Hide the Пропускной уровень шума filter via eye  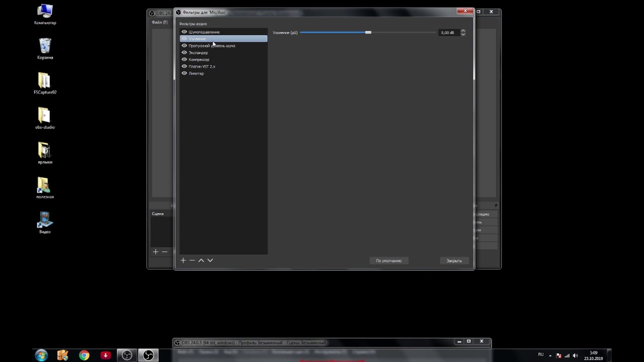(184, 46)
